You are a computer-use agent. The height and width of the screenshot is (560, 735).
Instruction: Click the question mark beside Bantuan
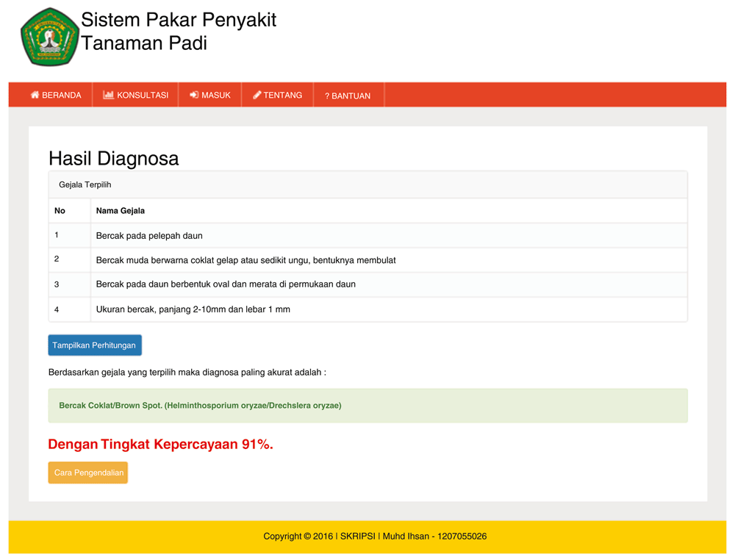coord(327,96)
